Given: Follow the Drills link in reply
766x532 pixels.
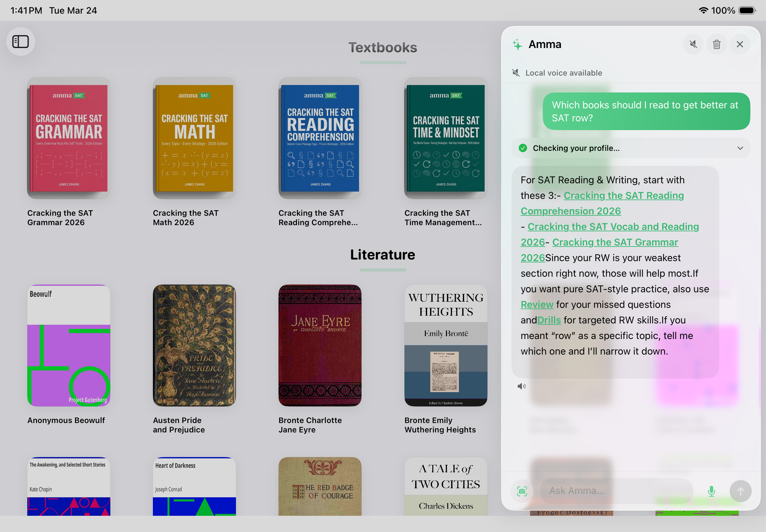Looking at the screenshot, I should (549, 320).
